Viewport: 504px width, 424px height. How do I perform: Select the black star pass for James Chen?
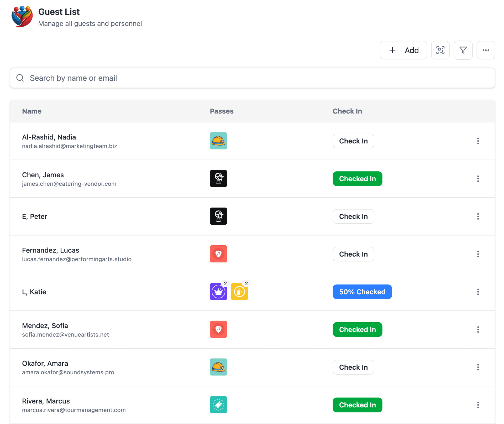click(218, 178)
